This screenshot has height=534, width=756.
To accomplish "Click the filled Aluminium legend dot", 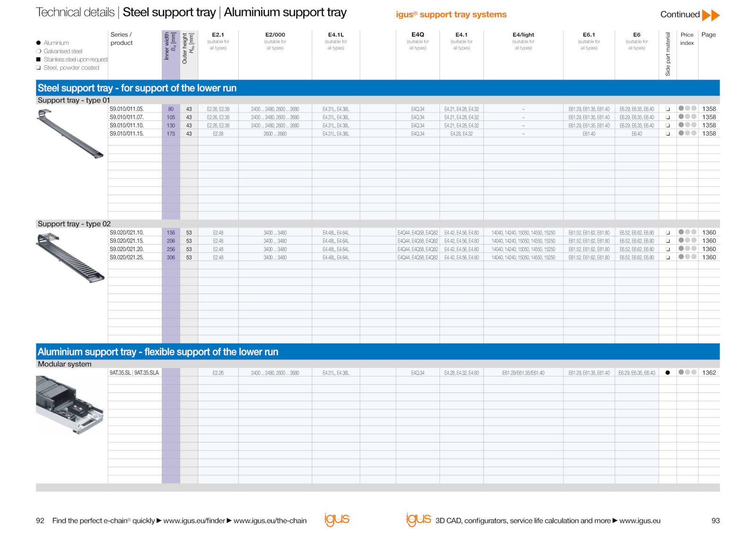I will pyautogui.click(x=39, y=43).
